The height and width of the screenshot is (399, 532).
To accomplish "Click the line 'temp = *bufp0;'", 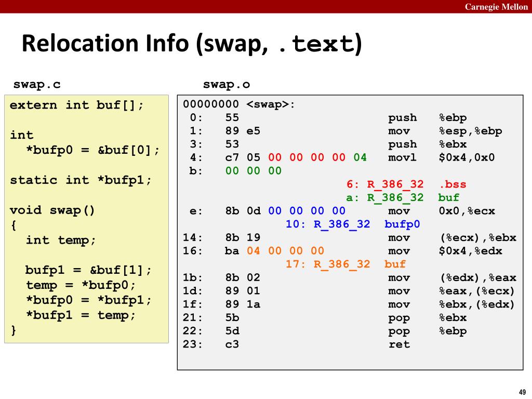I will [81, 285].
